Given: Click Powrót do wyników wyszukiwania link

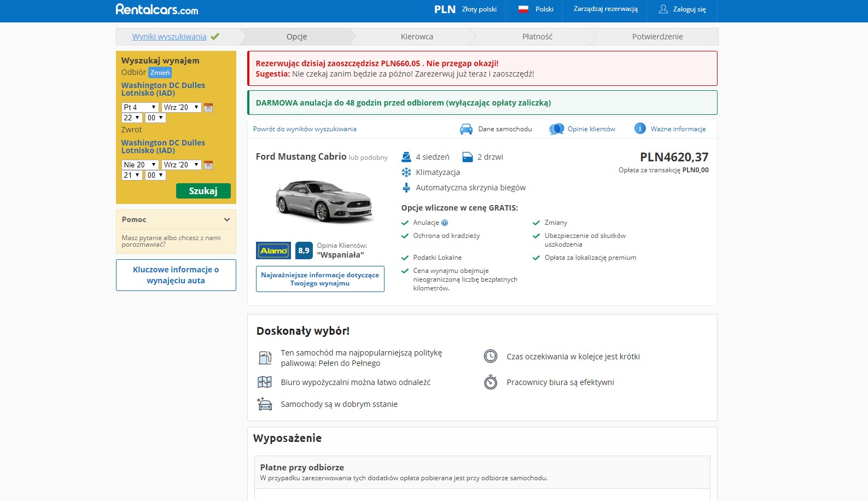Looking at the screenshot, I should tap(305, 129).
